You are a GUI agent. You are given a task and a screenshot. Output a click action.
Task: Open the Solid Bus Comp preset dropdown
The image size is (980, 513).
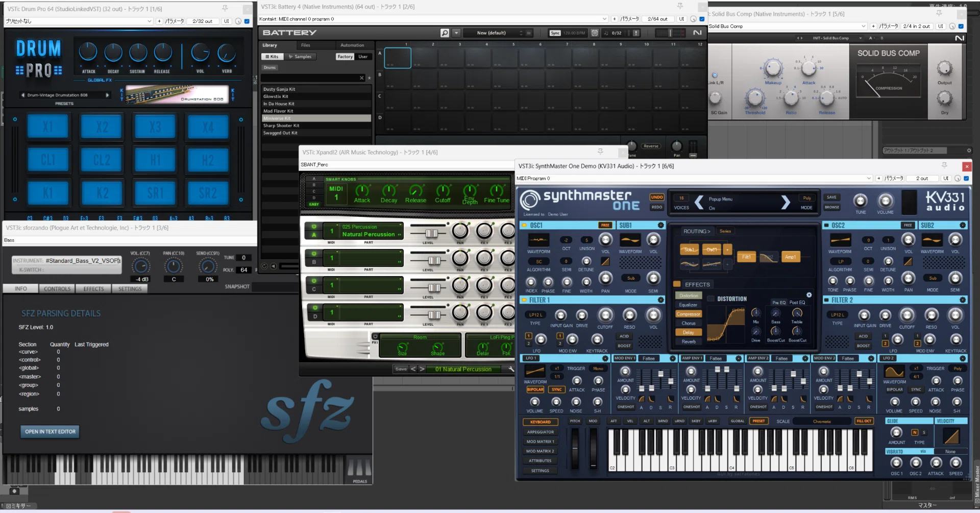pyautogui.click(x=864, y=26)
